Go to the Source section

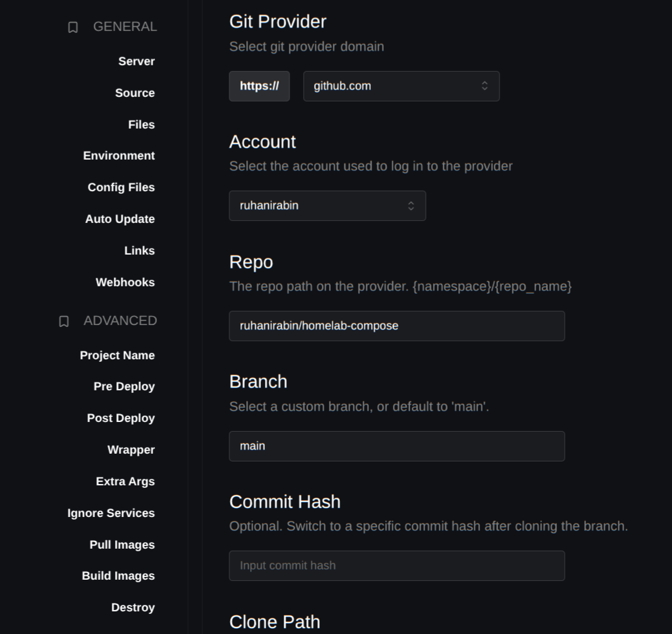[134, 93]
